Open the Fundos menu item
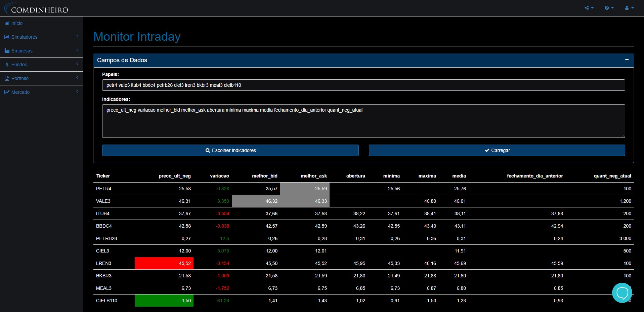The height and width of the screenshot is (312, 644). 41,65
